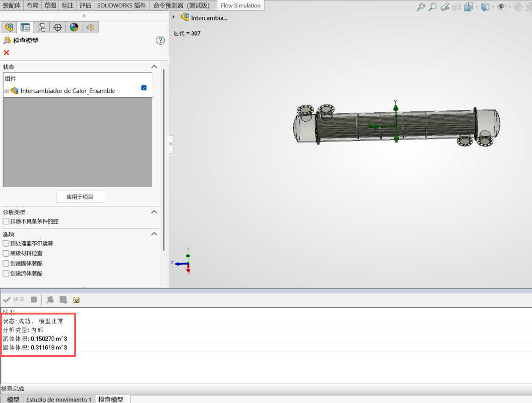
Task: Click the Previous View icon
Action: [445, 7]
